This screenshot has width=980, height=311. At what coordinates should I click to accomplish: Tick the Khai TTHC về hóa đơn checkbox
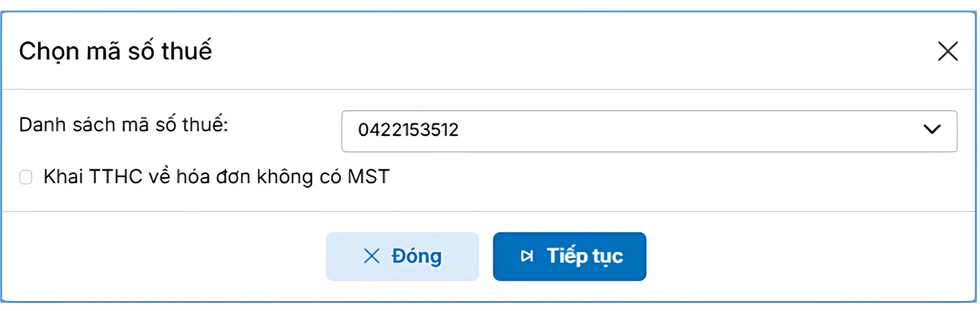click(26, 177)
